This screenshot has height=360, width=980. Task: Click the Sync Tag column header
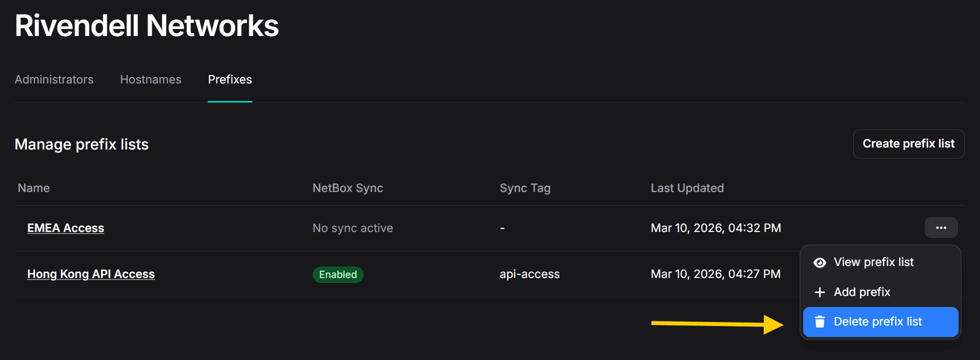525,188
